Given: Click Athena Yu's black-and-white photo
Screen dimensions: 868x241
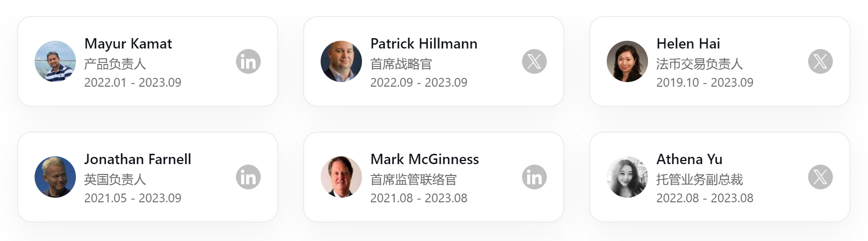Looking at the screenshot, I should 627,177.
